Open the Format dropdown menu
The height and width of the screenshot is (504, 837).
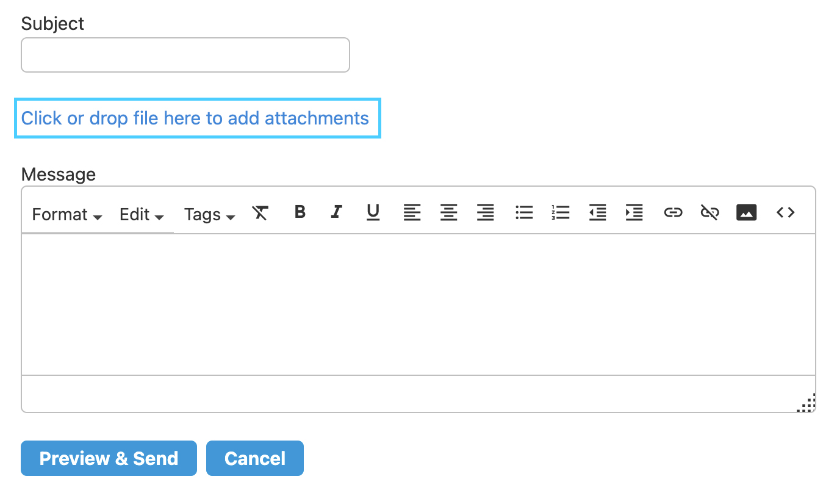pyautogui.click(x=66, y=215)
